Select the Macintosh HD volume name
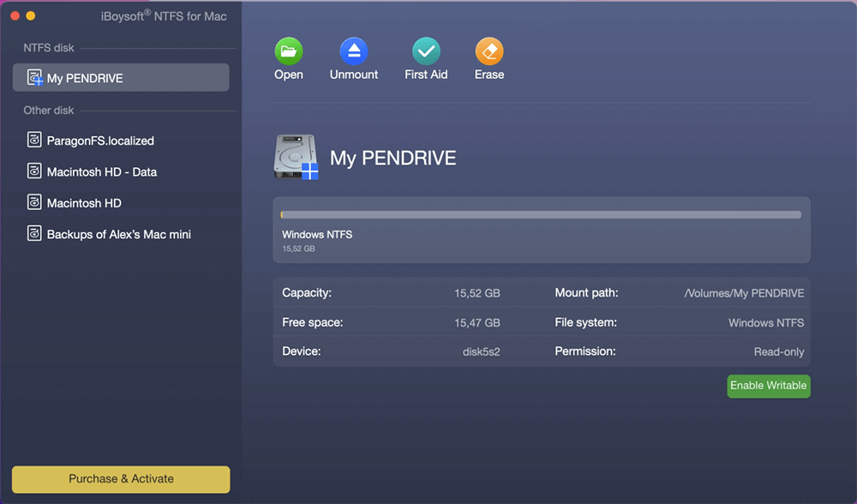The image size is (857, 504). [84, 203]
